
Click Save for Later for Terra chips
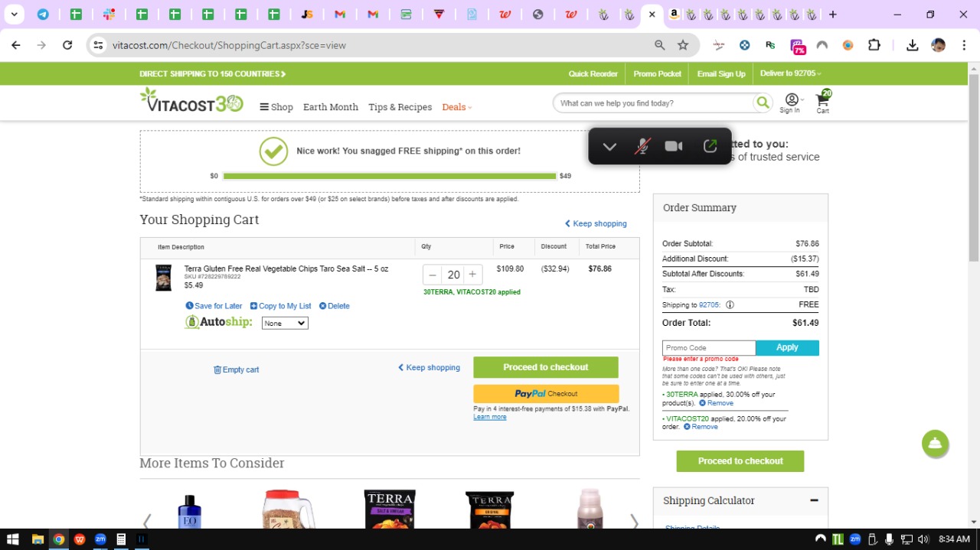(214, 306)
